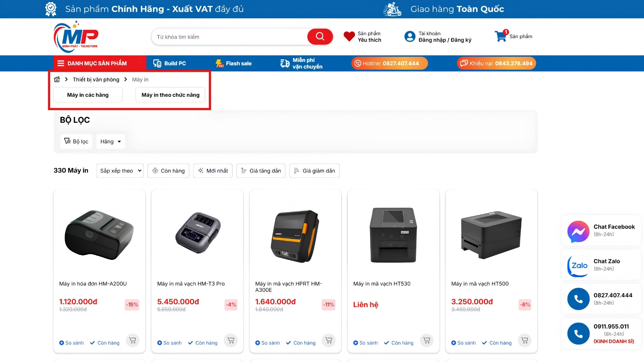Click the Minh Phat Techstore logo

pyautogui.click(x=76, y=37)
